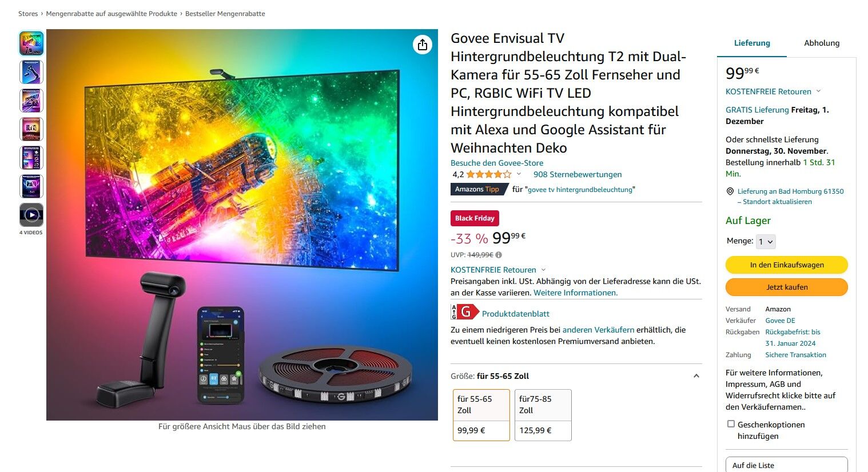The width and height of the screenshot is (868, 472).
Task: Select the Lieferung tab
Action: [752, 43]
